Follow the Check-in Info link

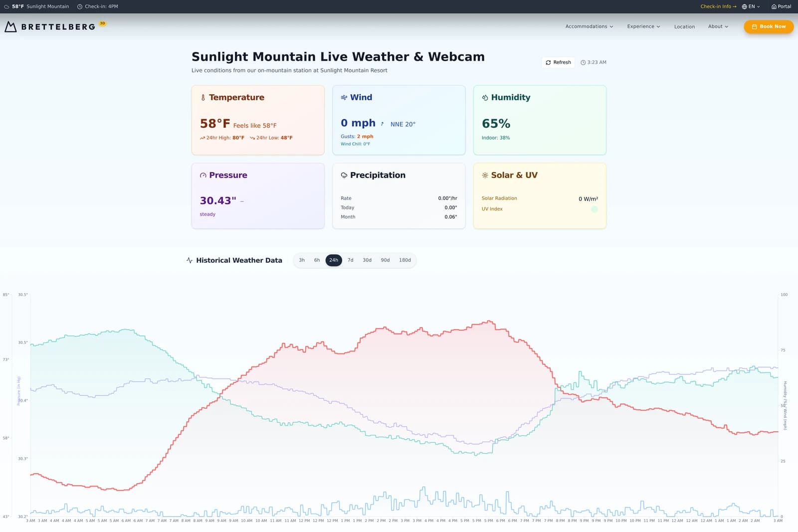718,6
